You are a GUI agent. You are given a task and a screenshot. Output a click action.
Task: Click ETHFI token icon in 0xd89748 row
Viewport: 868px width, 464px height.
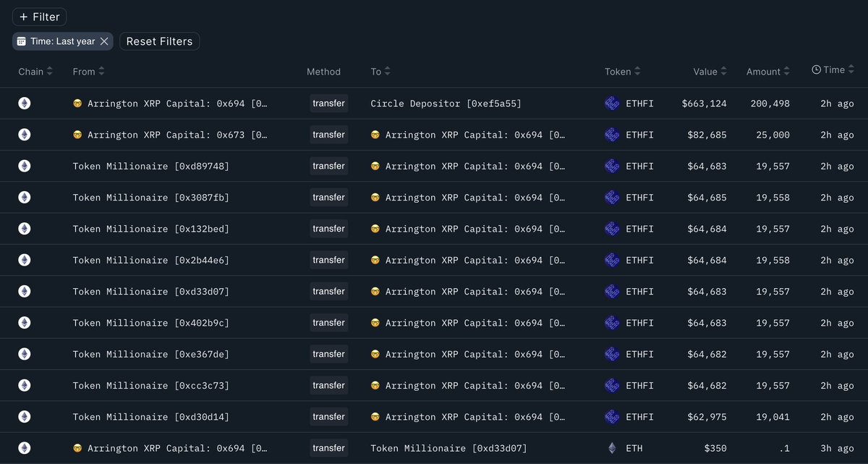tap(612, 166)
